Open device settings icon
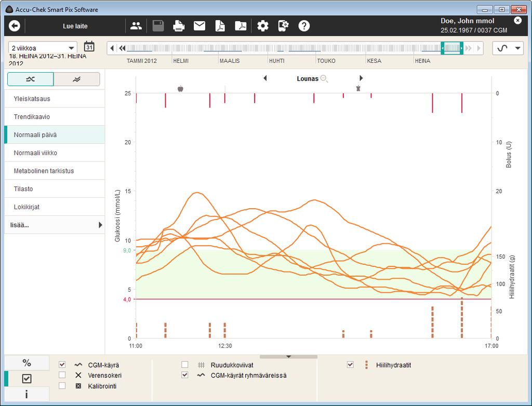Viewport: 532px width, 406px height. coord(283,26)
